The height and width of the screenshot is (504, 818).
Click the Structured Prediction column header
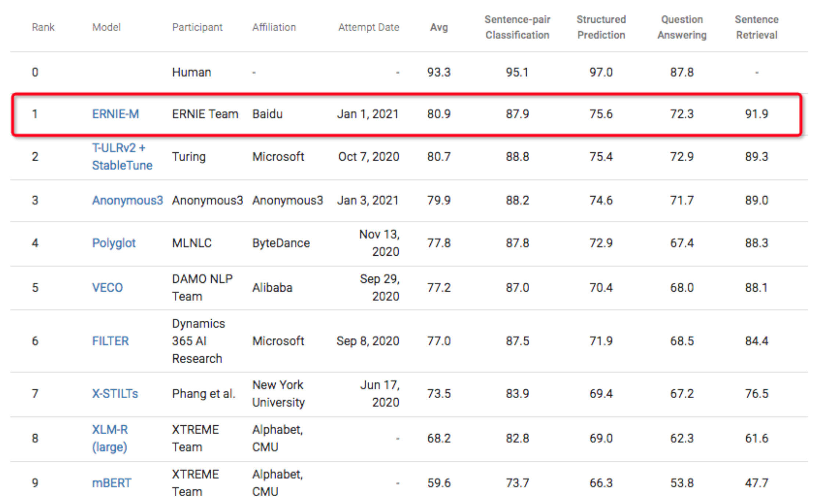[601, 27]
